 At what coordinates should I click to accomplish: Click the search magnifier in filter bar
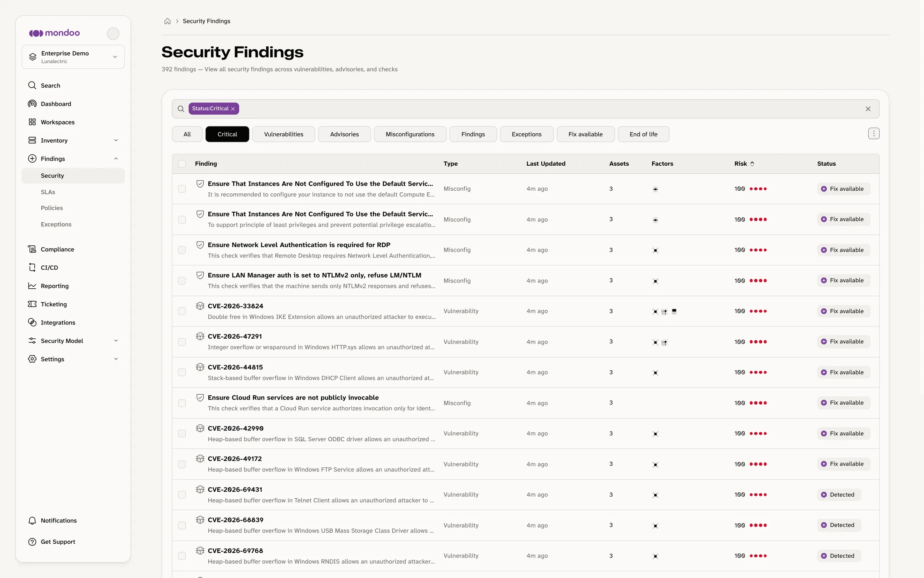[181, 109]
